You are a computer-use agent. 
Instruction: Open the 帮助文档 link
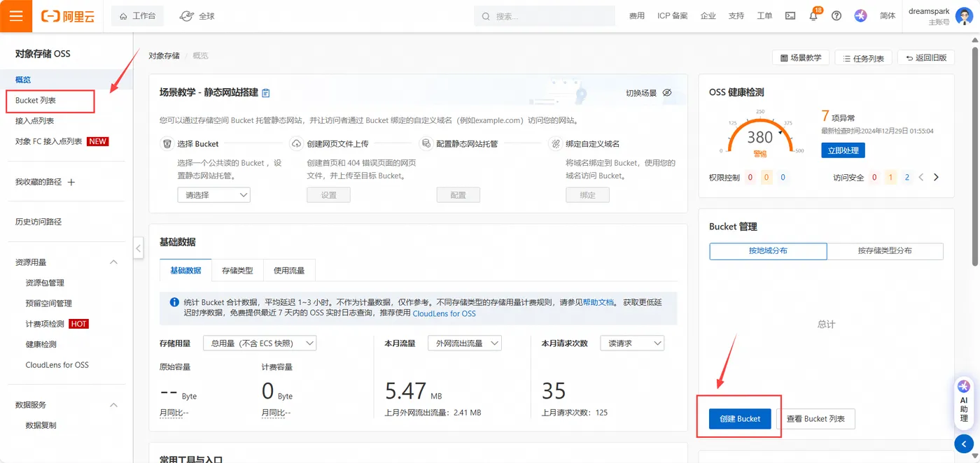tap(598, 302)
